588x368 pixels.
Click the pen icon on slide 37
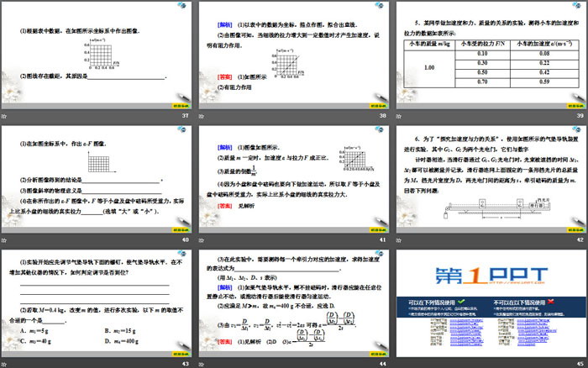[183, 97]
